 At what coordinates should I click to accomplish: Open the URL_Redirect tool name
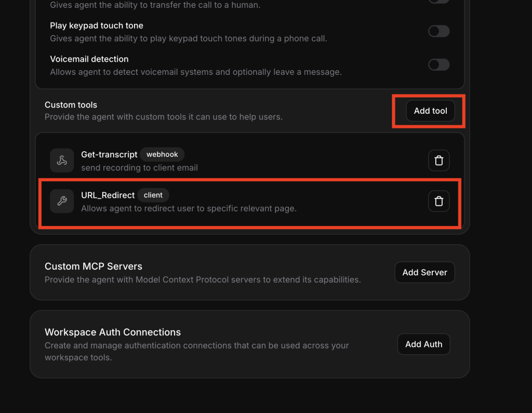(x=108, y=195)
